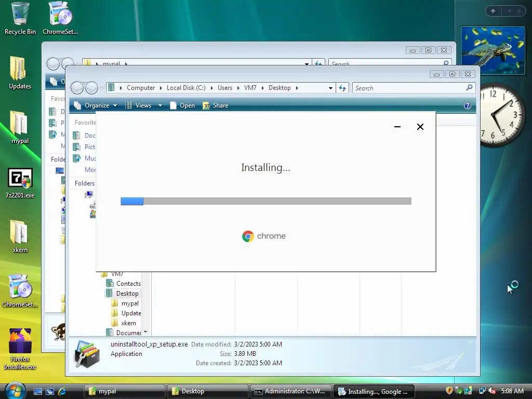The width and height of the screenshot is (532, 399).
Task: Click the network tray icon
Action: [482, 391]
